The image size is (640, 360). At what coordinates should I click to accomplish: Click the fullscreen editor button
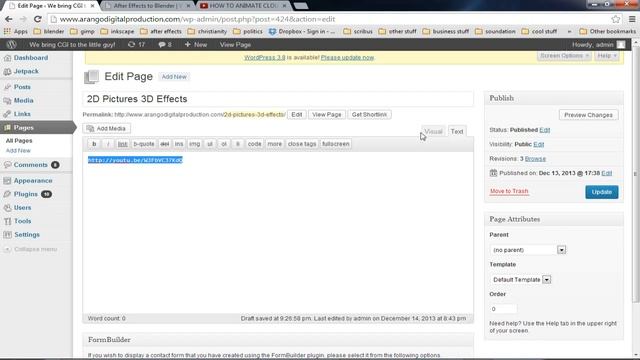[x=336, y=144]
